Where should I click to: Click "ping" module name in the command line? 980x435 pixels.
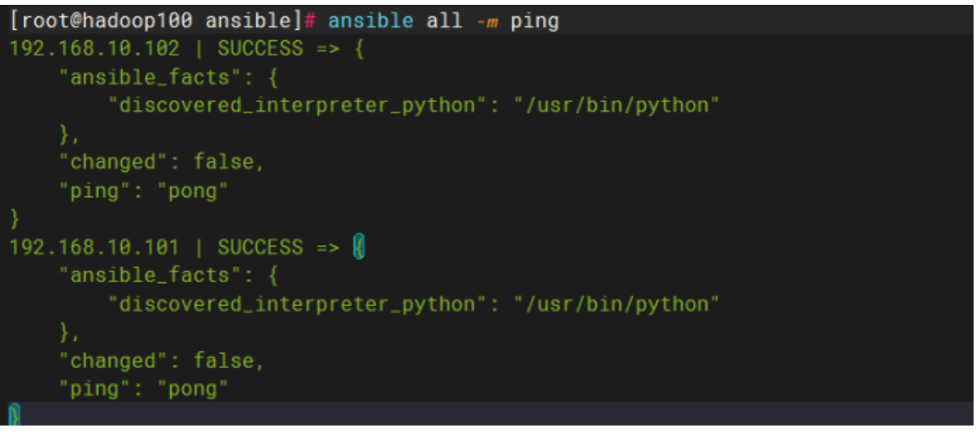click(534, 20)
